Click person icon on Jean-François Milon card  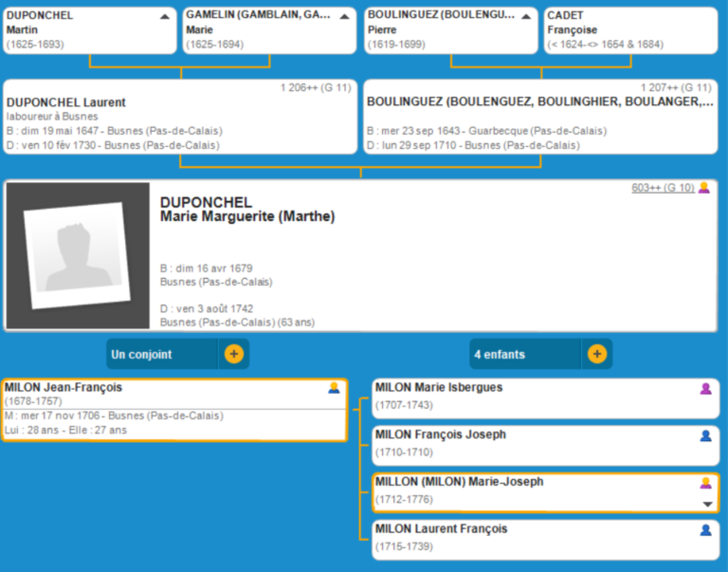pyautogui.click(x=334, y=388)
